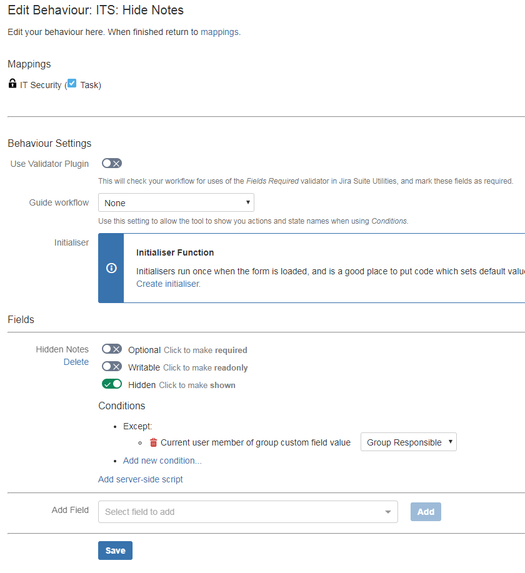
Task: Click the Add button
Action: pyautogui.click(x=426, y=512)
